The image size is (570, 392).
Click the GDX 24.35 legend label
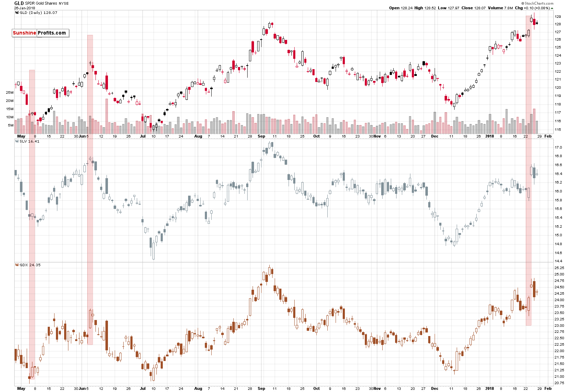pyautogui.click(x=30, y=265)
